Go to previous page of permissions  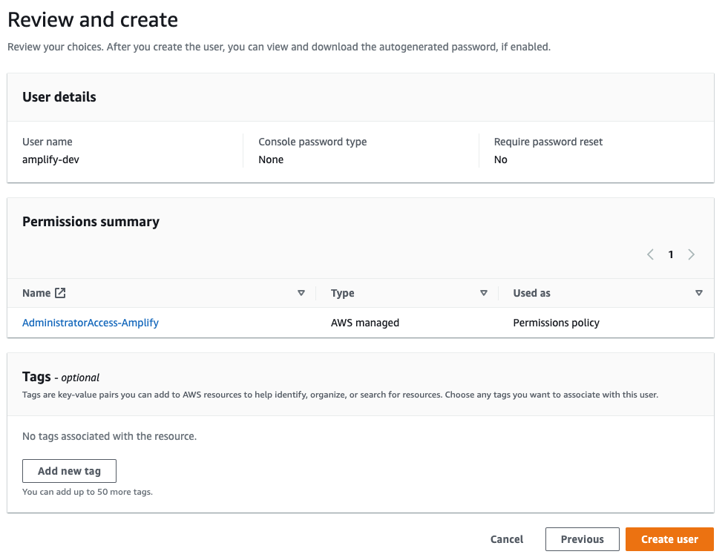(x=651, y=254)
